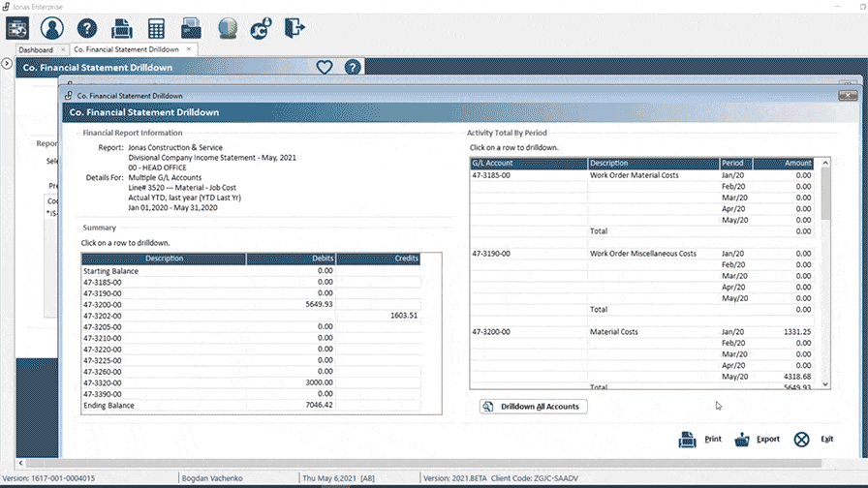Click the Amount column header

click(784, 164)
